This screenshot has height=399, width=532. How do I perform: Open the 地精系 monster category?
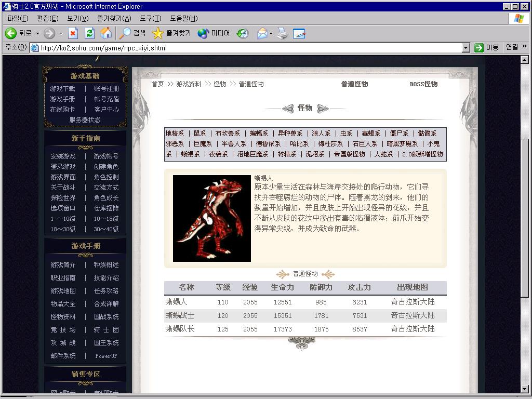click(x=175, y=134)
